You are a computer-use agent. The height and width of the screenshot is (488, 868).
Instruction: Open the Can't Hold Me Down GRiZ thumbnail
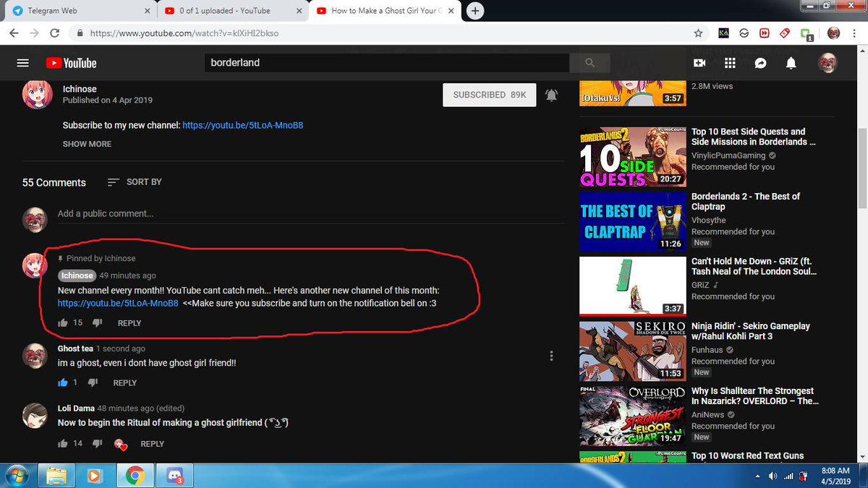click(633, 286)
